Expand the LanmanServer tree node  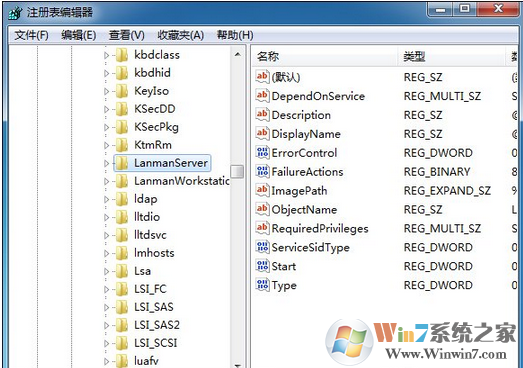tap(106, 163)
